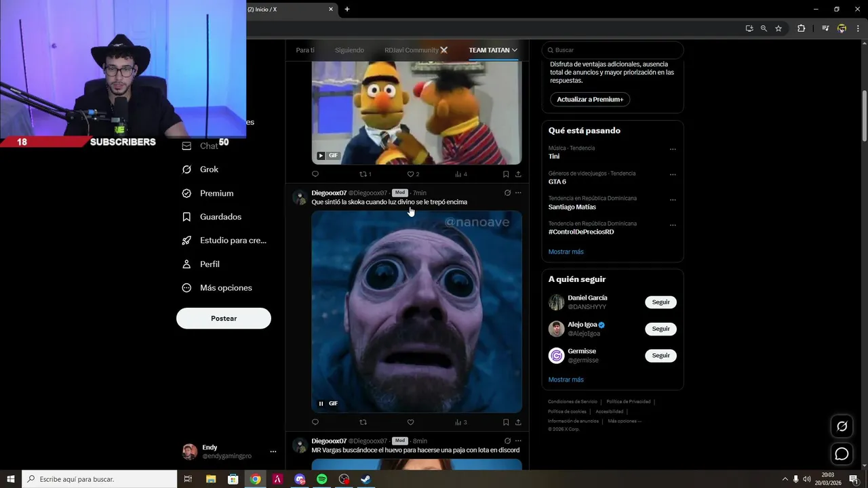
Task: Switch to RDJavi Community tab
Action: tap(416, 50)
